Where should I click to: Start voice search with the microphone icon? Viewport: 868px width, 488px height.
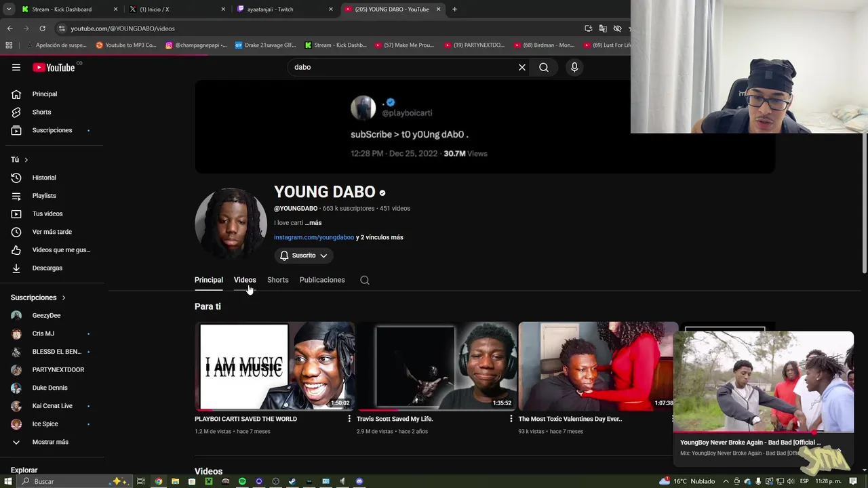574,67
